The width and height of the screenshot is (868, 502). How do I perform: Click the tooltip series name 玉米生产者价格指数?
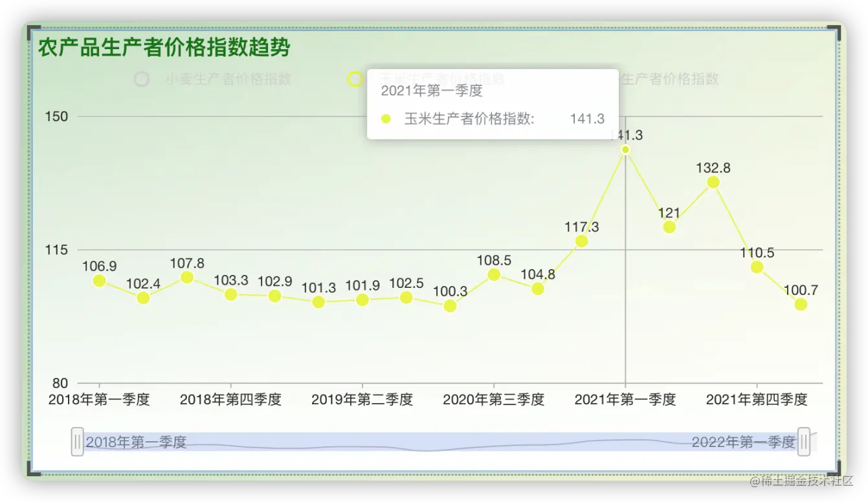point(468,119)
